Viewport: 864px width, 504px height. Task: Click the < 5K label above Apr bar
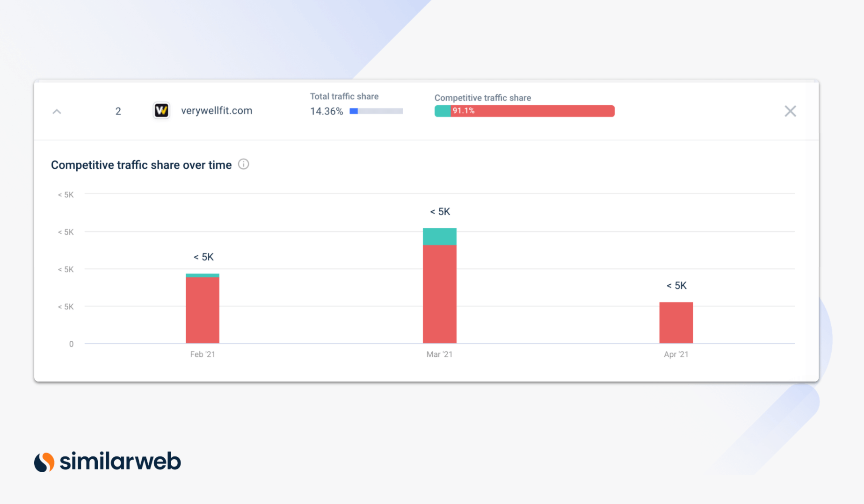676,286
